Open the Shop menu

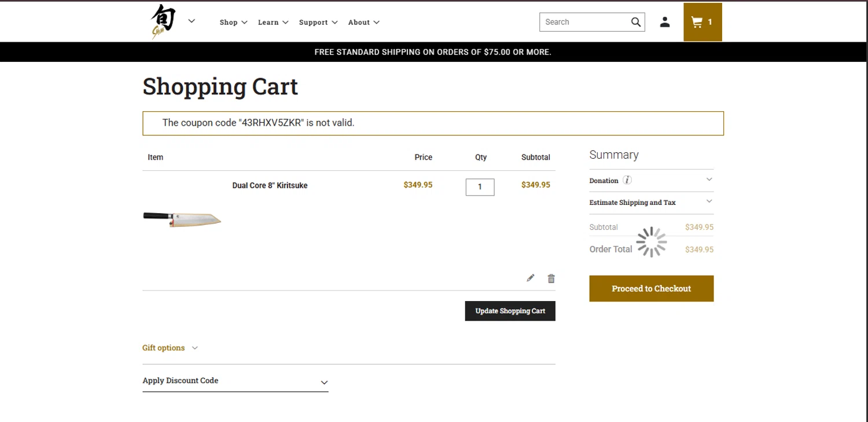point(233,22)
